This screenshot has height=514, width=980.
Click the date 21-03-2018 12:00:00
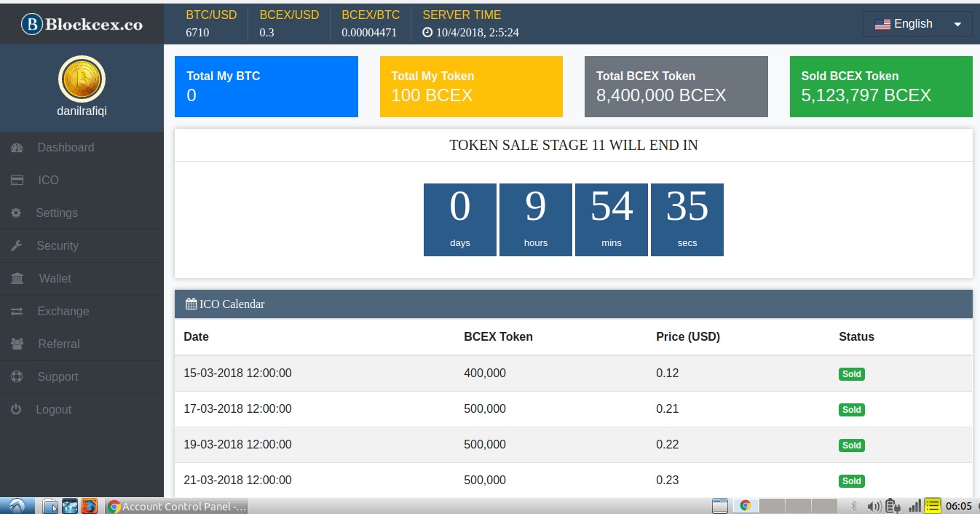tap(237, 481)
